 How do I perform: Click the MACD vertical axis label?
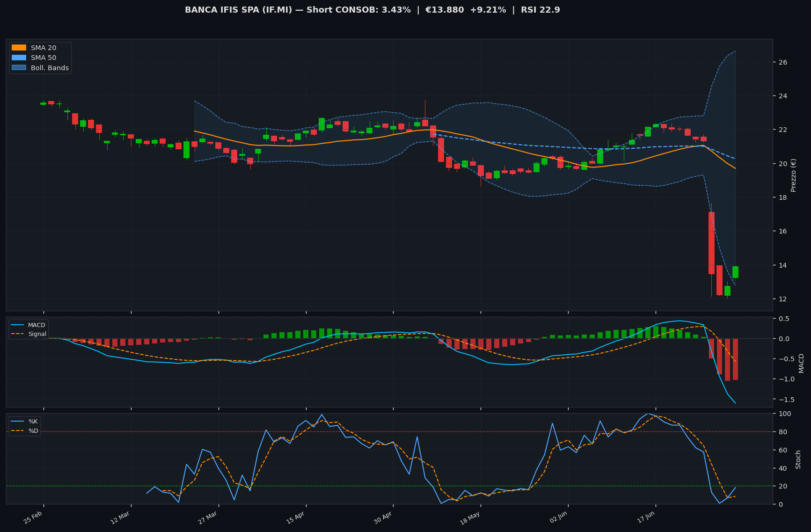coord(801,363)
